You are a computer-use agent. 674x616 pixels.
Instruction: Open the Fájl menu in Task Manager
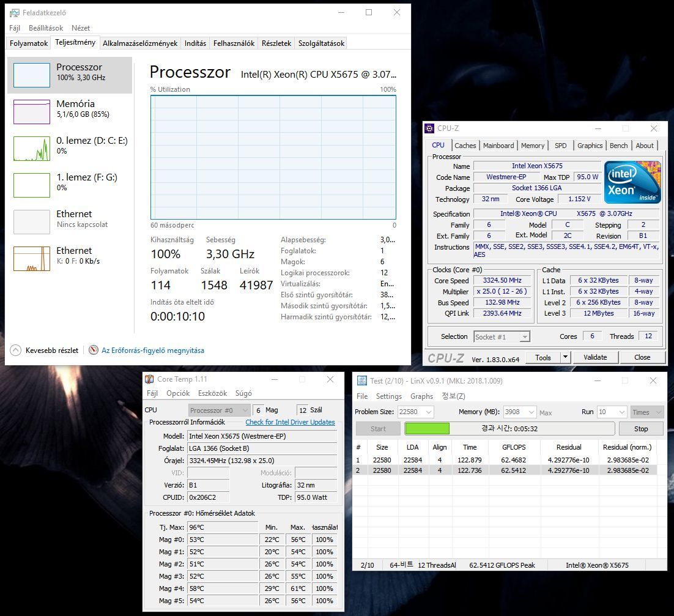15,28
